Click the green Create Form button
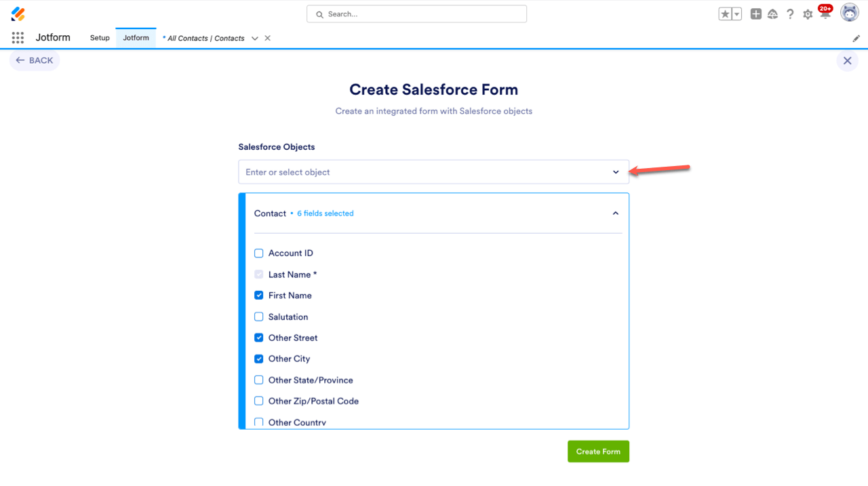868x486 pixels. click(x=598, y=451)
